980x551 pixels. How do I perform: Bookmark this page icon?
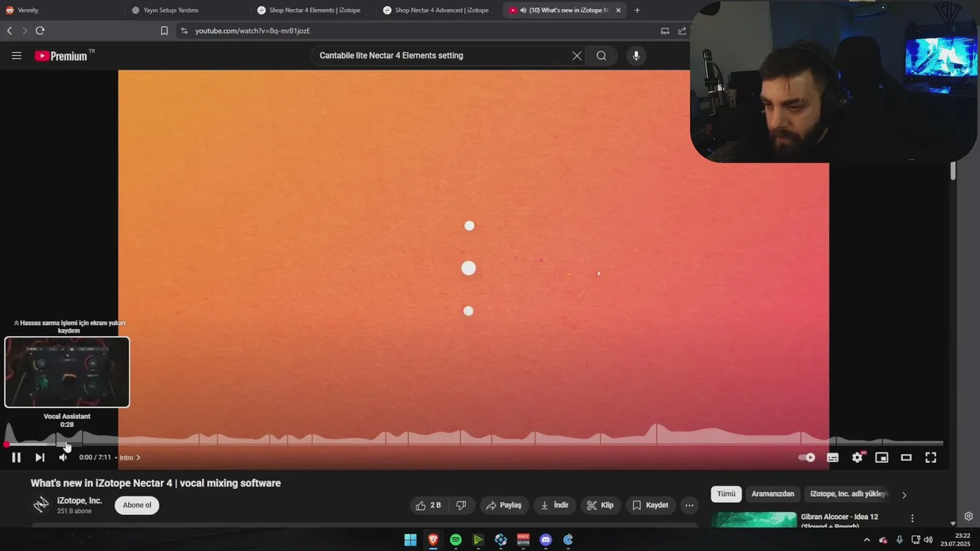pyautogui.click(x=164, y=31)
